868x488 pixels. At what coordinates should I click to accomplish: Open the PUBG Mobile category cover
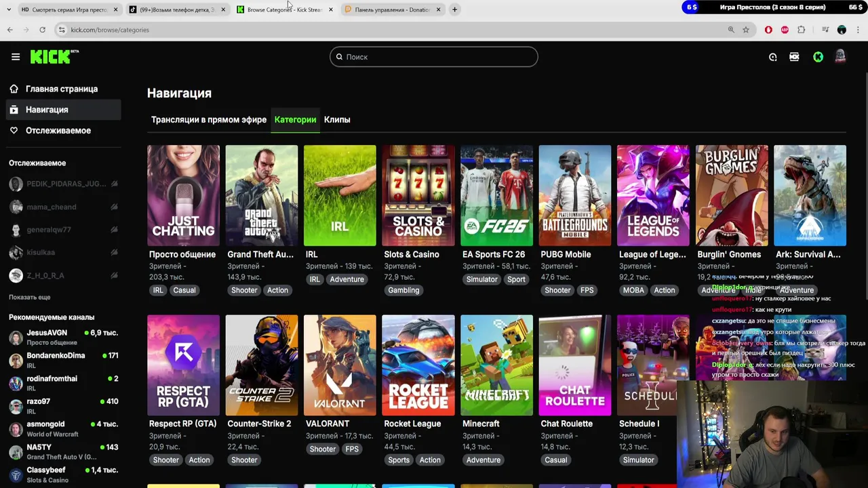tap(575, 195)
